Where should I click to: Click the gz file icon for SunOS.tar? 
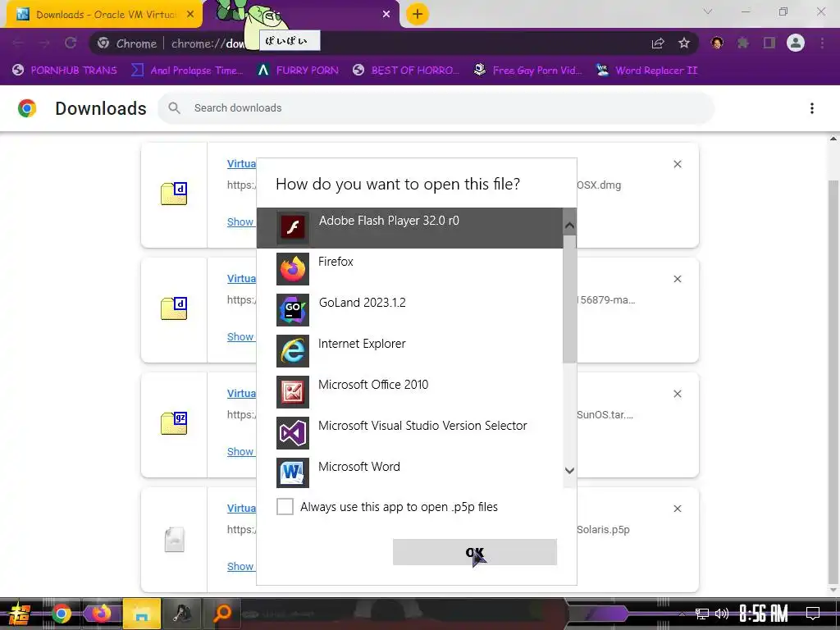tap(174, 423)
